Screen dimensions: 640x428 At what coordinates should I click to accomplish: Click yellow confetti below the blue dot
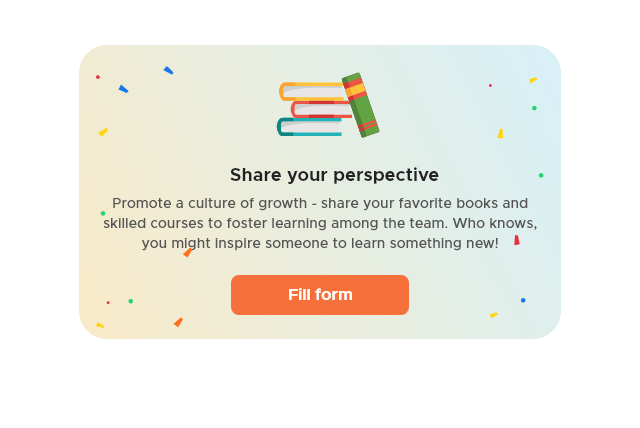(x=494, y=315)
